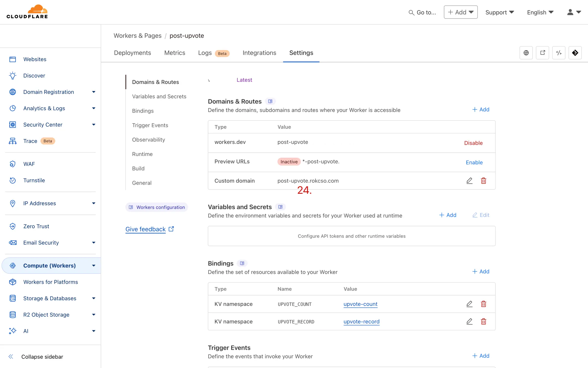Jump to Build in settings nav
This screenshot has width=588, height=368.
[138, 169]
